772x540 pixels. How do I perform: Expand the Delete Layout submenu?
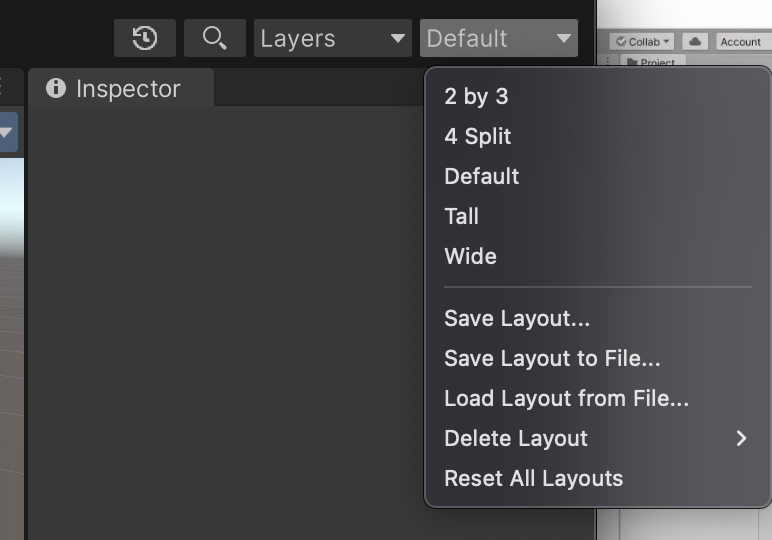point(598,438)
